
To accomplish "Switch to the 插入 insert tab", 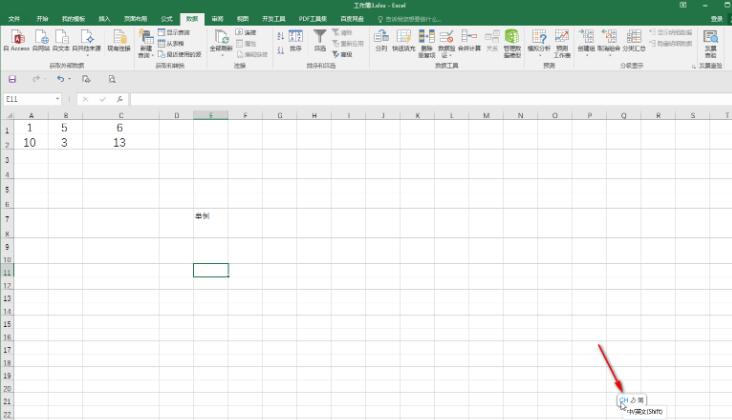I will [x=104, y=19].
